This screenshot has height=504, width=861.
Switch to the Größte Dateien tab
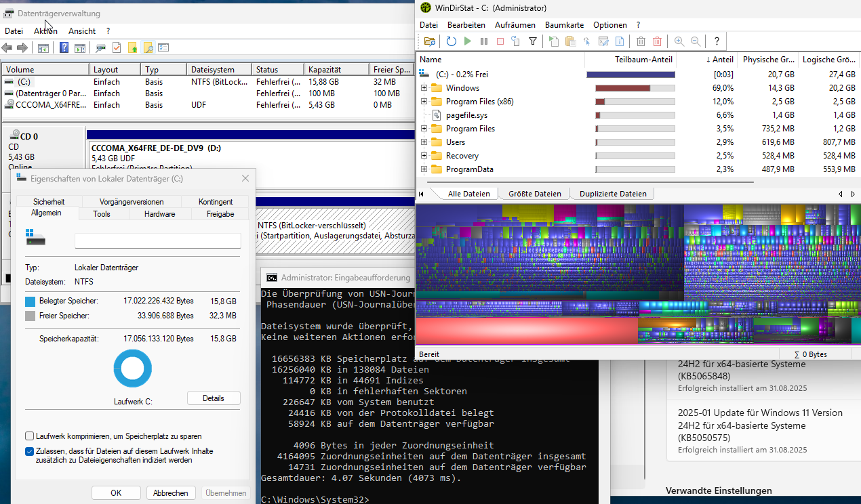pos(534,194)
